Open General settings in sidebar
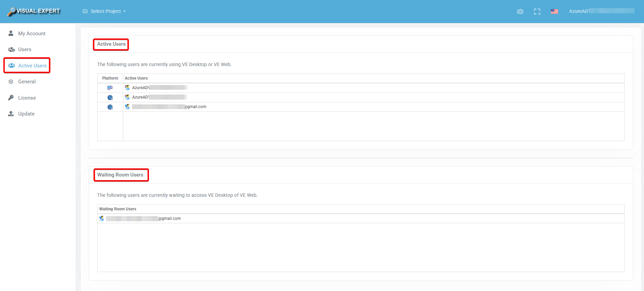Viewport: 644px width, 291px height. pyautogui.click(x=27, y=82)
